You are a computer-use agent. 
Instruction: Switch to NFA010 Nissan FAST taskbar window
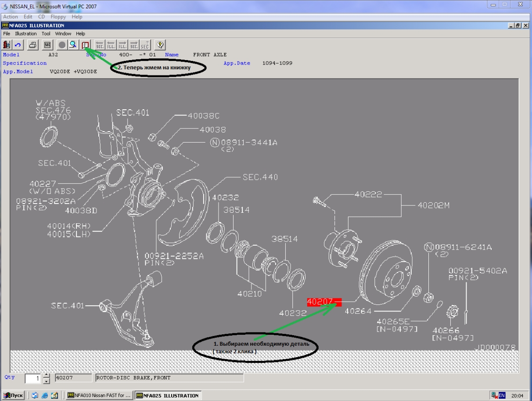pyautogui.click(x=99, y=395)
